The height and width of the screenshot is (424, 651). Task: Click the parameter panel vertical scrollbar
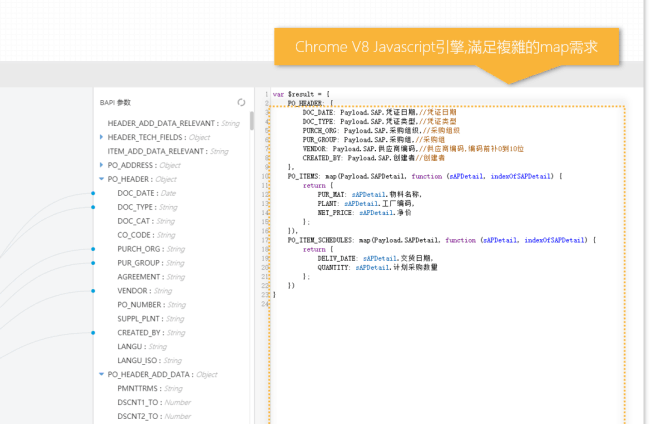coord(252,121)
